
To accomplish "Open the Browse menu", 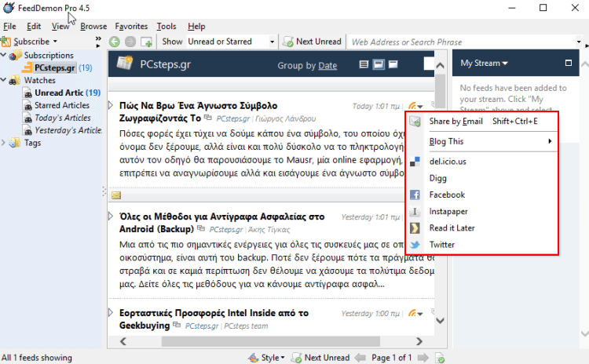I will (93, 26).
